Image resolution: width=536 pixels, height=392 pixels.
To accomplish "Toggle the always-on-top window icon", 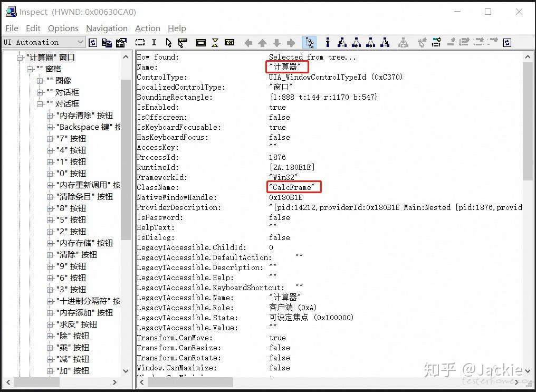I will tap(506, 42).
